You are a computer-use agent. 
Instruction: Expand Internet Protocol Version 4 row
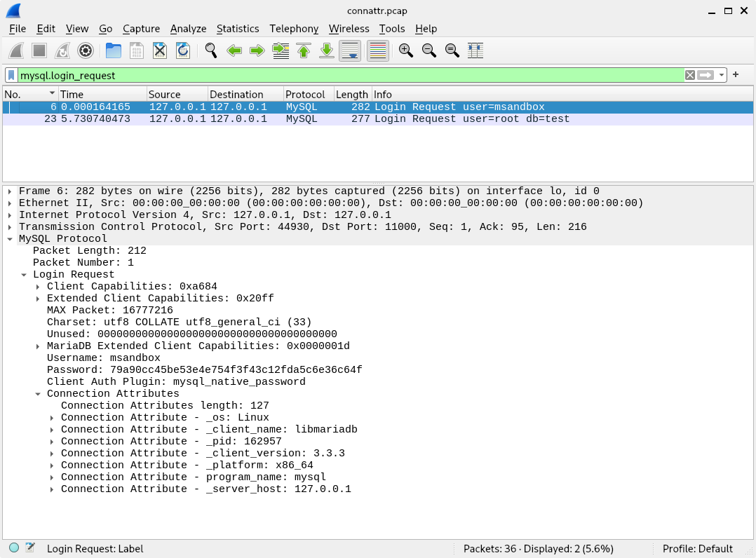point(10,215)
